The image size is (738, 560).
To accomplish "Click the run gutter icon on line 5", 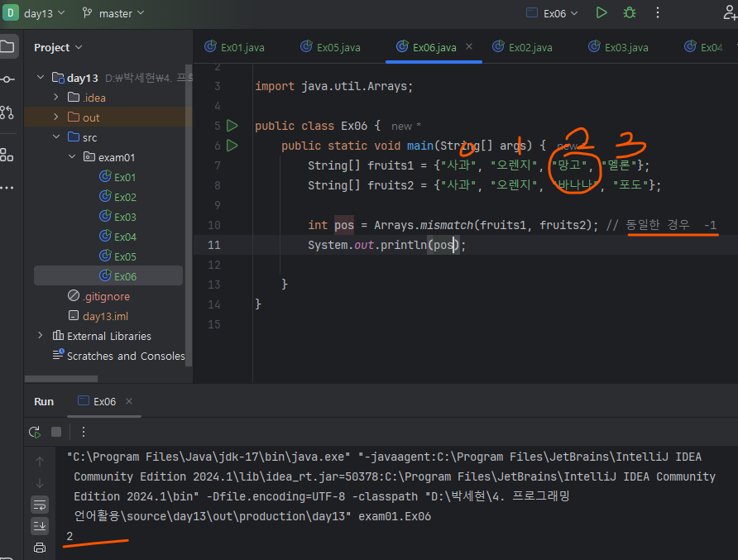I will (x=232, y=126).
